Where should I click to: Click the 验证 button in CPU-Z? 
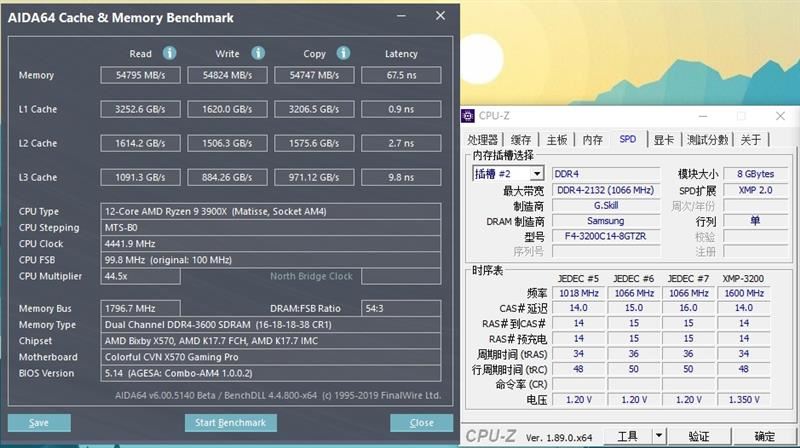[699, 436]
